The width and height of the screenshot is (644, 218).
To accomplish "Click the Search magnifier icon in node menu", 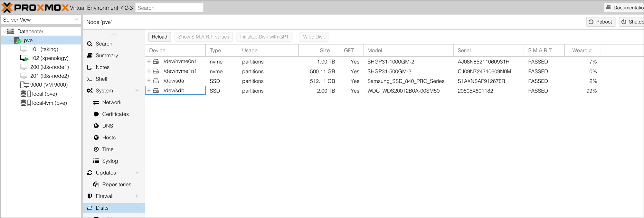I will click(90, 44).
